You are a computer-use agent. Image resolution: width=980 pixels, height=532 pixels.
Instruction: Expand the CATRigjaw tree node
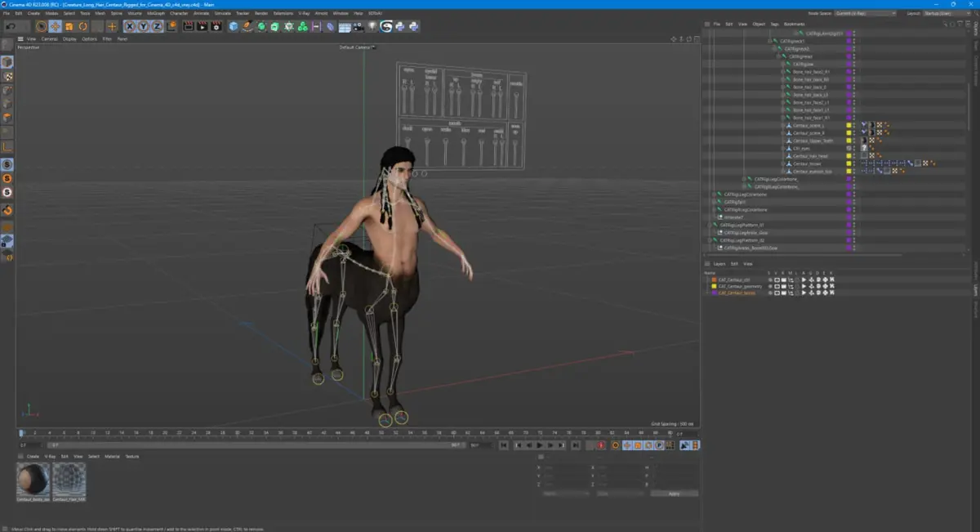coord(783,64)
